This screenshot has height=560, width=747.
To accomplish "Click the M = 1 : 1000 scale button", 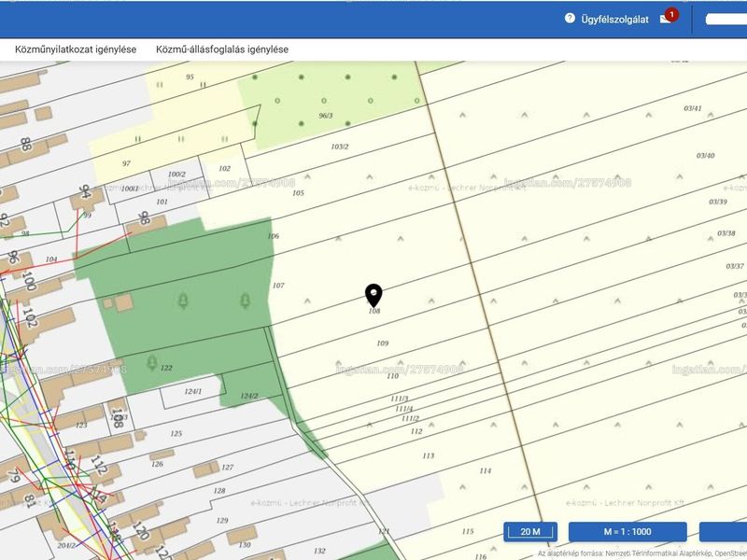I will pos(627,532).
